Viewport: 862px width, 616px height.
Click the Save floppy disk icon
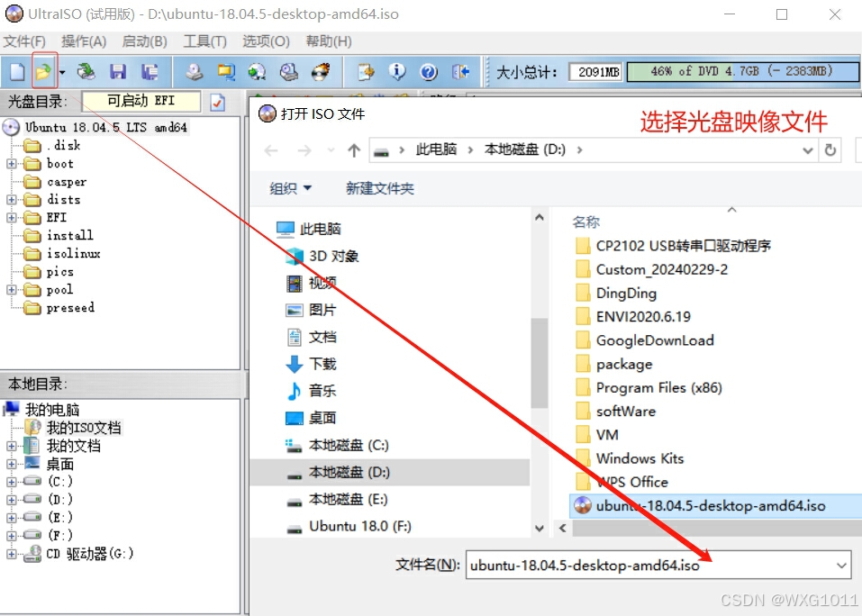118,71
